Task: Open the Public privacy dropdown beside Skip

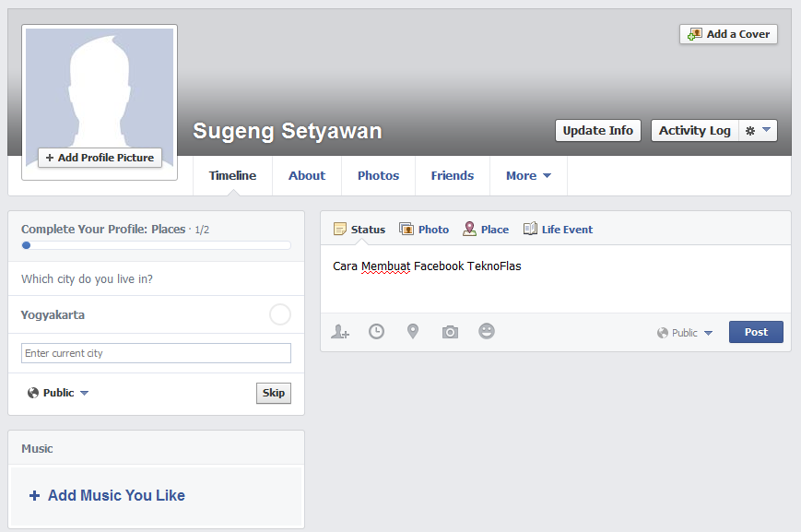Action: click(58, 393)
